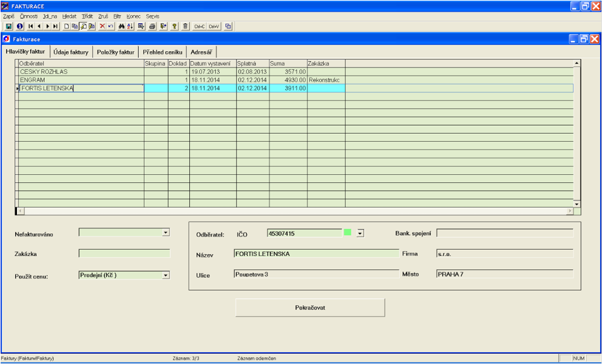The height and width of the screenshot is (364, 602).
Task: Open the Jdi_na menu
Action: [50, 16]
